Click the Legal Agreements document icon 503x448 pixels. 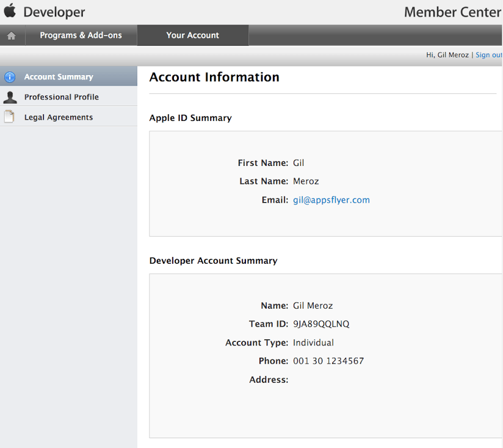click(9, 117)
